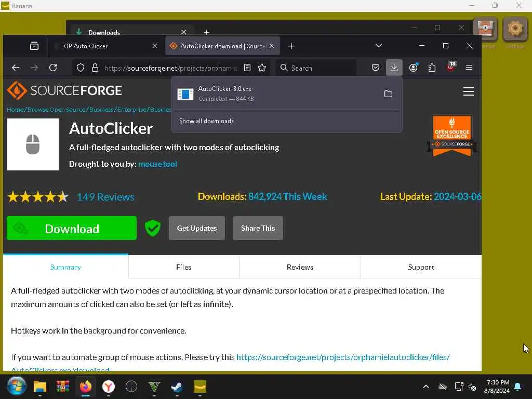
Task: Select AutoClicker download SourceForge tab
Action: click(222, 46)
